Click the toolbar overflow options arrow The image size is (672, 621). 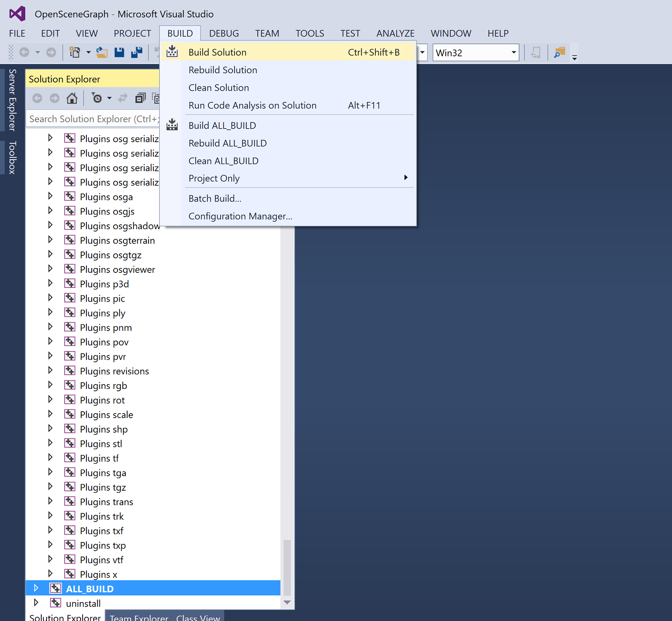pyautogui.click(x=574, y=57)
